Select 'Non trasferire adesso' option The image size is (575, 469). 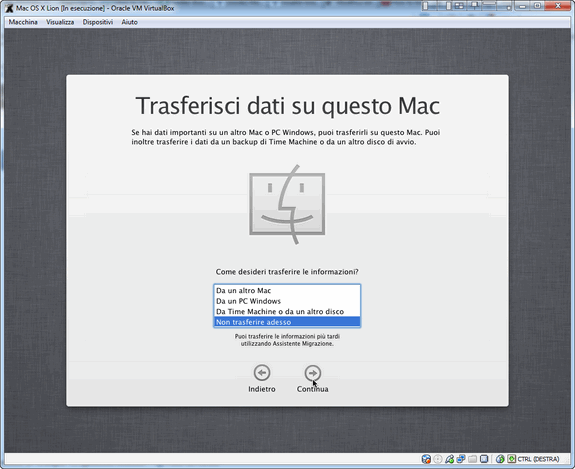click(x=287, y=322)
